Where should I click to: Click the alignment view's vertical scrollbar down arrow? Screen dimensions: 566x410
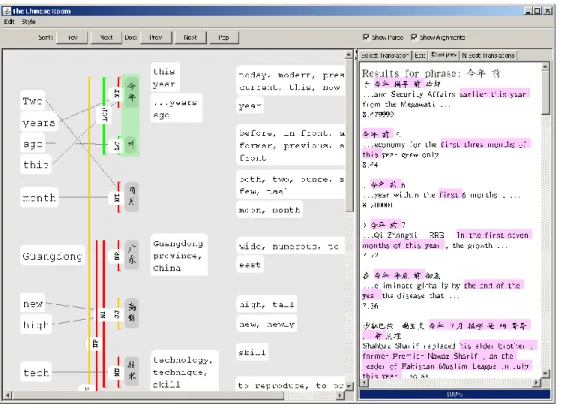(x=349, y=386)
